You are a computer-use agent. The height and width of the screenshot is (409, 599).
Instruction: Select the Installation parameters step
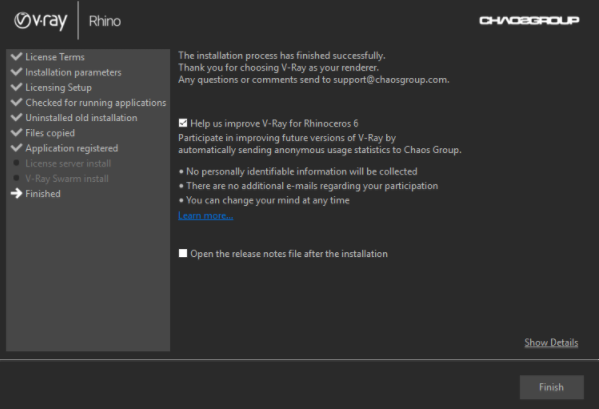pyautogui.click(x=73, y=72)
